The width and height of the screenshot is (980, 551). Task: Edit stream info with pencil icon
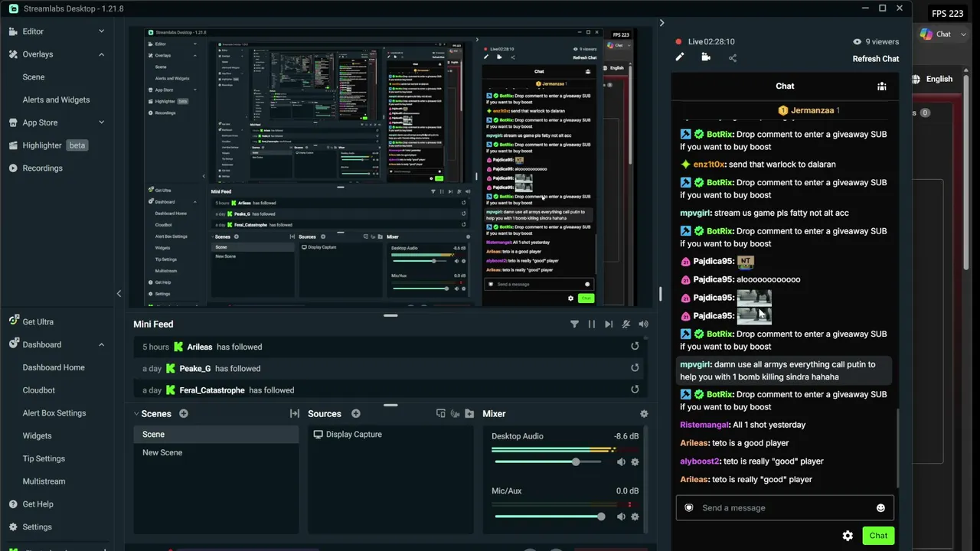(679, 57)
